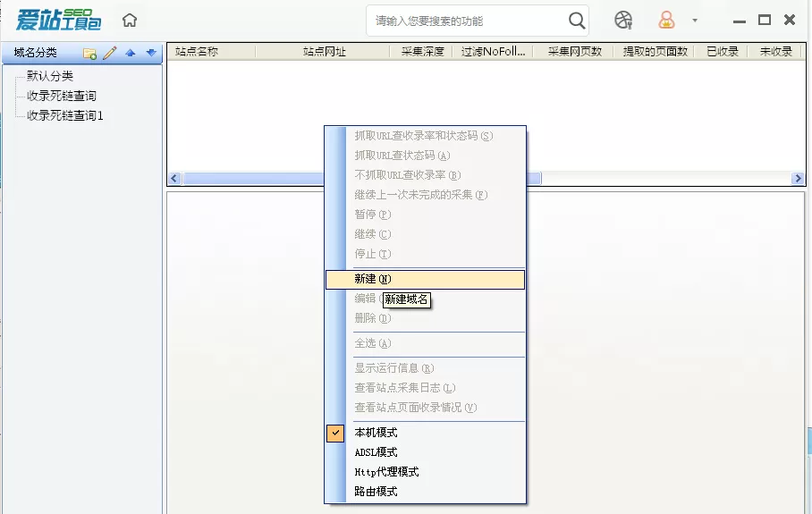Choose 查看站点页面收录情况 (V) menu entry
The height and width of the screenshot is (514, 812).
425,408
